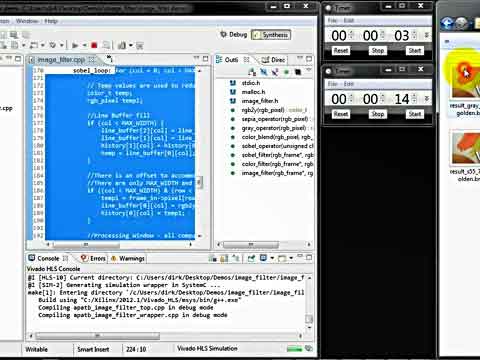The width and height of the screenshot is (480, 360).
Task: Click the green Run toolbar icon
Action: pyautogui.click(x=75, y=45)
